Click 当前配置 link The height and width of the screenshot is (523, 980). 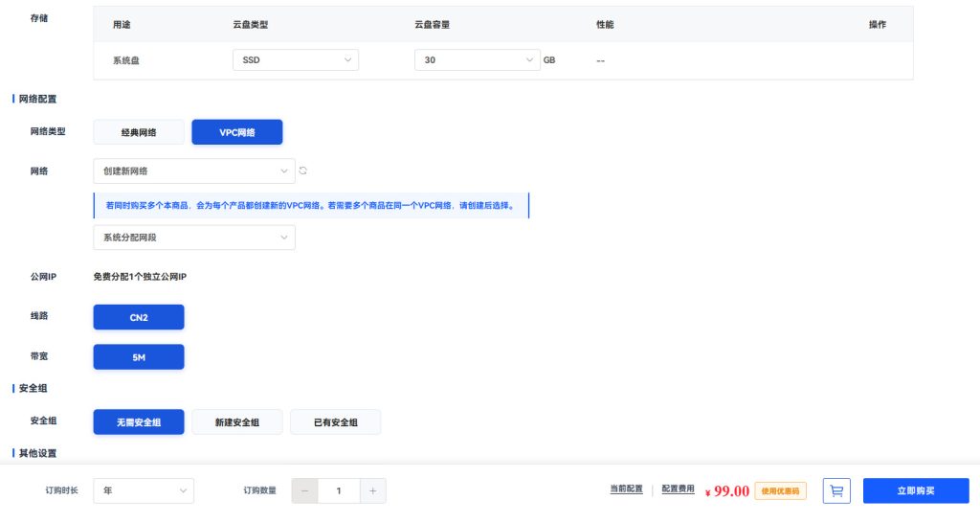click(626, 489)
